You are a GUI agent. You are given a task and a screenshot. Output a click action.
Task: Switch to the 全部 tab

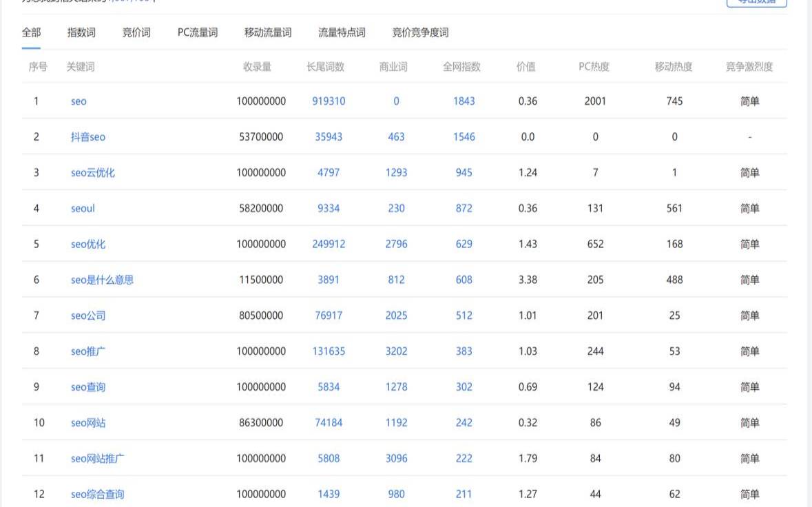(31, 32)
